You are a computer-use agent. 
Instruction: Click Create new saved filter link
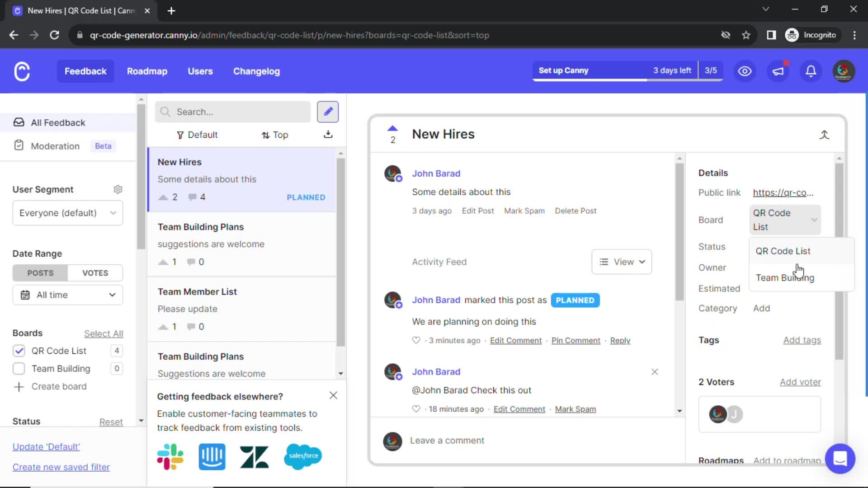coord(61,467)
